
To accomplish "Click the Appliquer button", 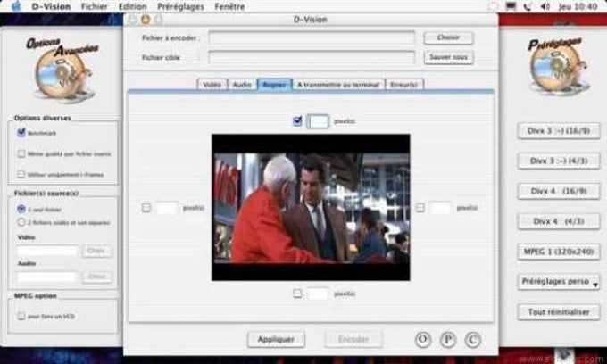I will point(276,339).
